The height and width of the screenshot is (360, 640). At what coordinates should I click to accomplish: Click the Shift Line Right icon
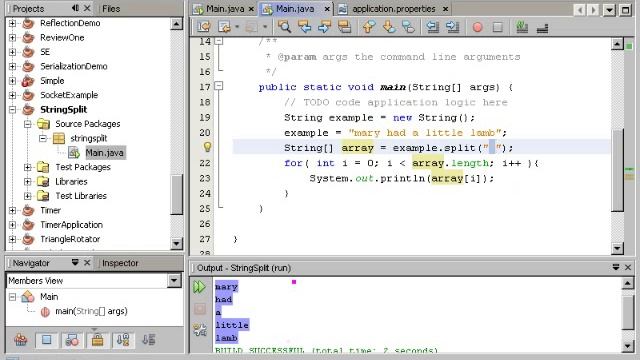coord(452,27)
